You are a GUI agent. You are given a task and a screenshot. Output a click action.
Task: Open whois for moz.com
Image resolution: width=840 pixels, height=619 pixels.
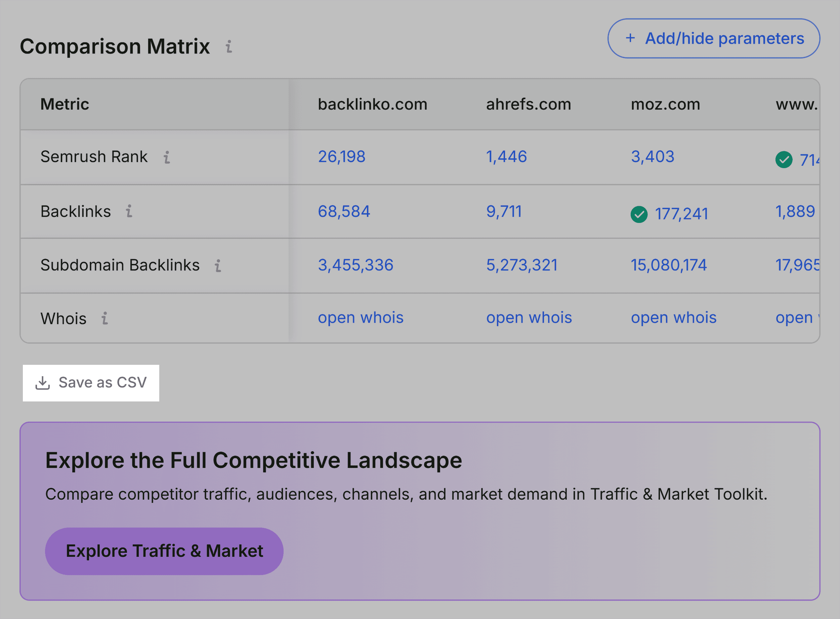coord(673,318)
